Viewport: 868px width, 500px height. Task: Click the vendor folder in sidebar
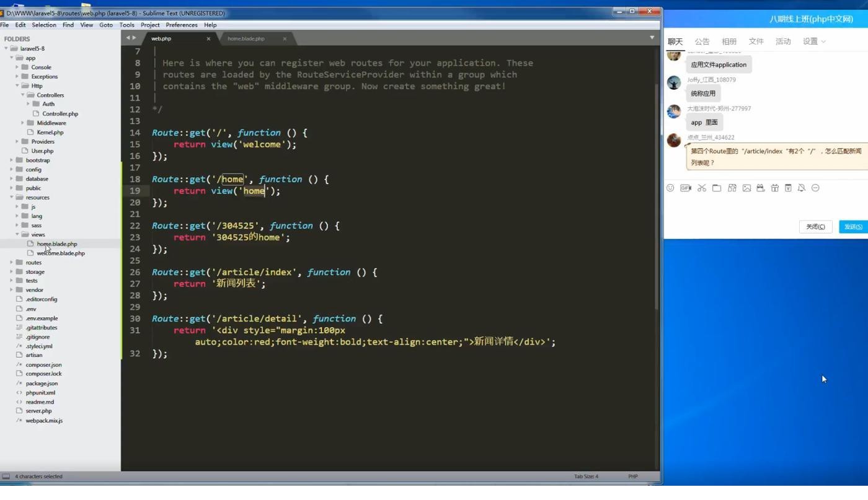point(35,290)
